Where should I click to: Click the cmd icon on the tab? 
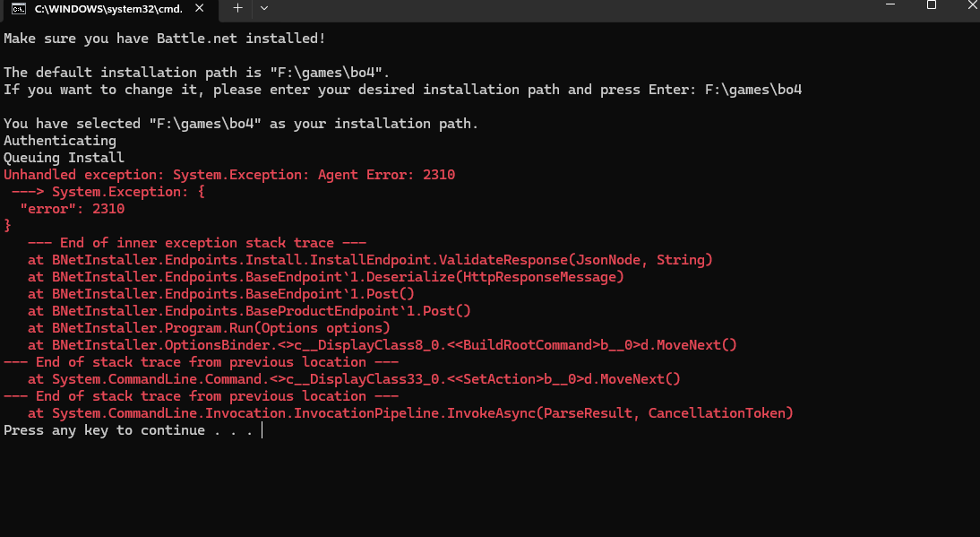tap(18, 9)
